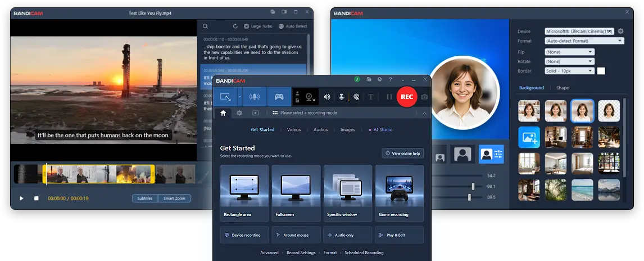Open the screen mode dropdown arrow
The width and height of the screenshot is (644, 261).
[240, 97]
